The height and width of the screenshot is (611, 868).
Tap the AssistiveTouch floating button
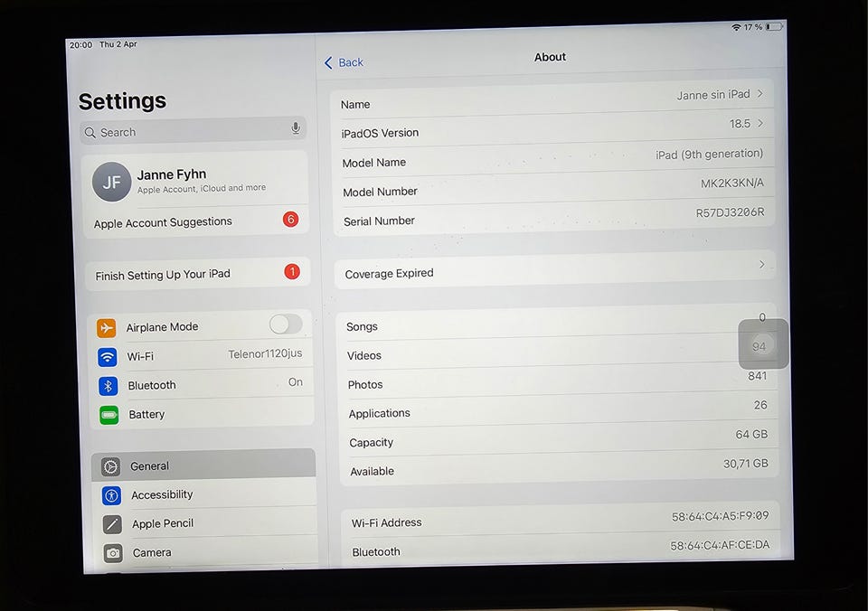click(x=763, y=343)
